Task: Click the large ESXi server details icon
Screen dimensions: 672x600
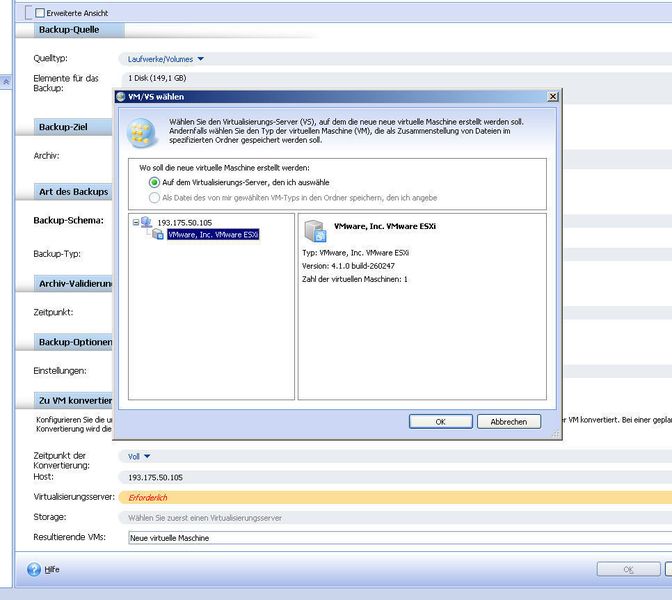Action: point(315,231)
